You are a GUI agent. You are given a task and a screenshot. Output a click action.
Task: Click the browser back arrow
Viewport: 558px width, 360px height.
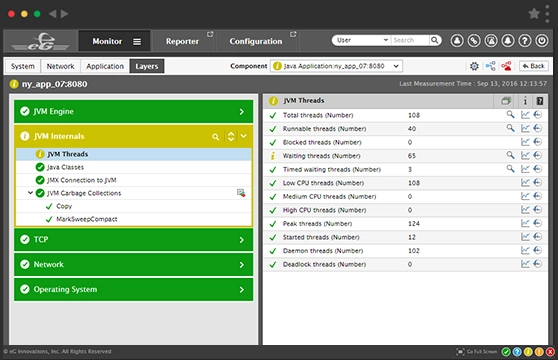point(53,14)
